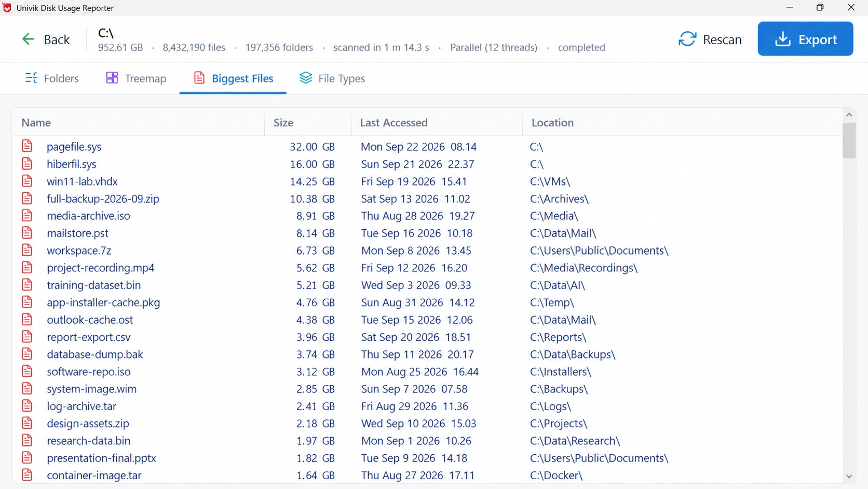The image size is (868, 489).
Task: Select the win11-lab.vhdx file name
Action: coord(82,181)
